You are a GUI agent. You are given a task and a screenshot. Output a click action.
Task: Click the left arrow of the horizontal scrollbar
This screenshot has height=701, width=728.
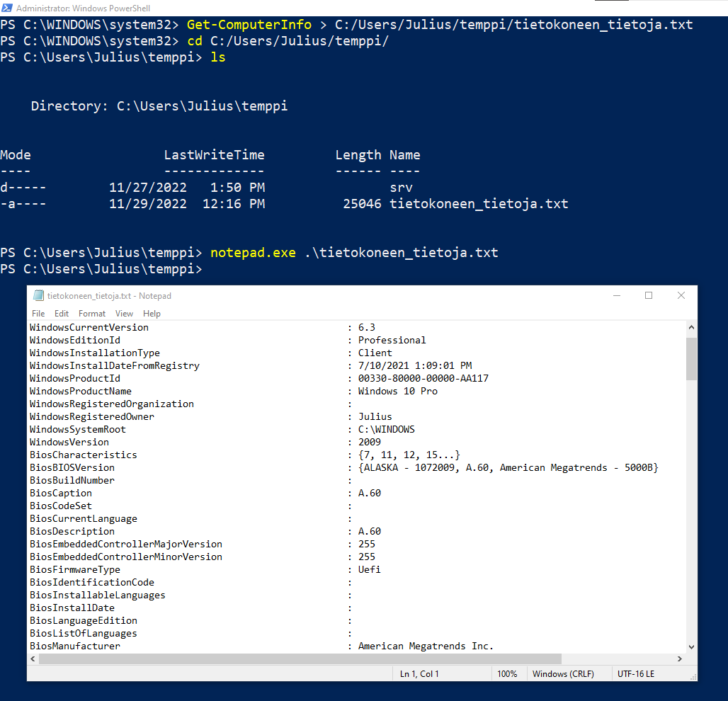pyautogui.click(x=33, y=659)
